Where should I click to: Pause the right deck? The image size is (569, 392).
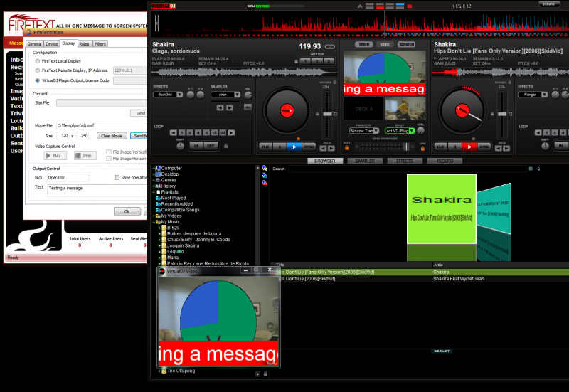(x=454, y=147)
